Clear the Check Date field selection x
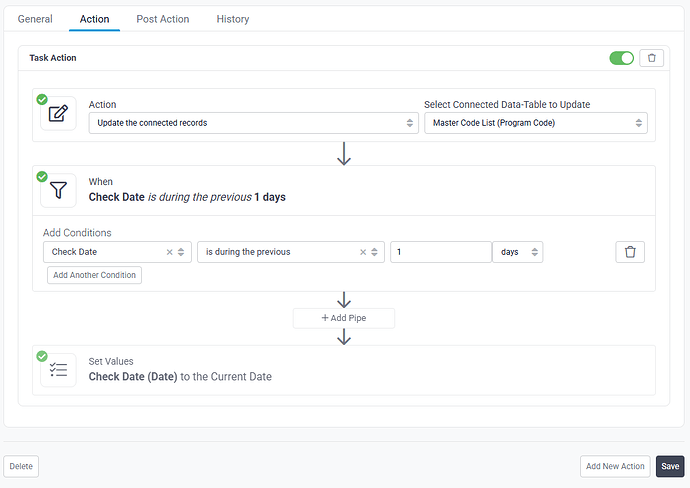The width and height of the screenshot is (690, 488). click(169, 252)
